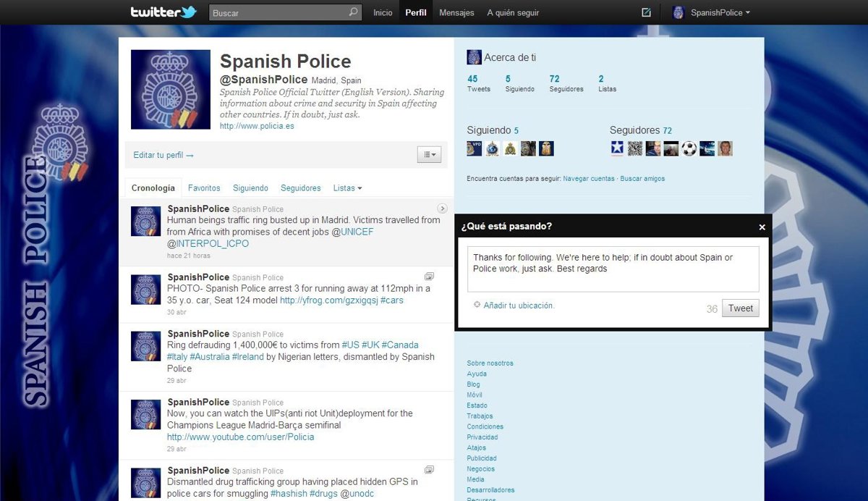Screen dimensions: 868x501
Task: Close the ¿Qué está pasando? tweet box
Action: tap(762, 227)
